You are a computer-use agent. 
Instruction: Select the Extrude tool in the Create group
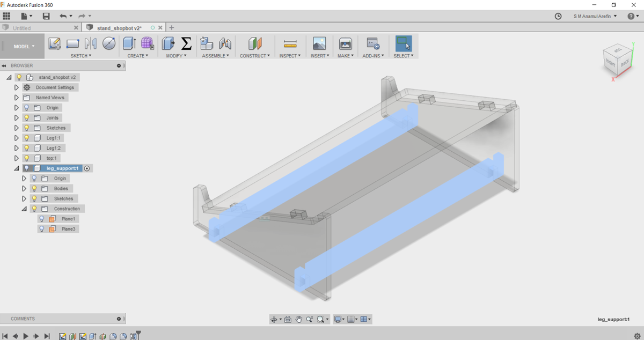point(129,43)
